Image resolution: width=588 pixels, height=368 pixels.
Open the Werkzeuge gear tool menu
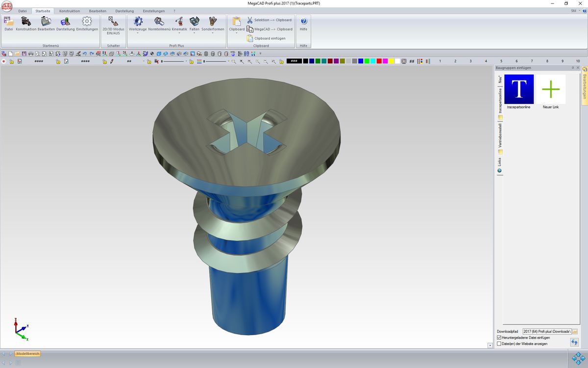point(138,23)
